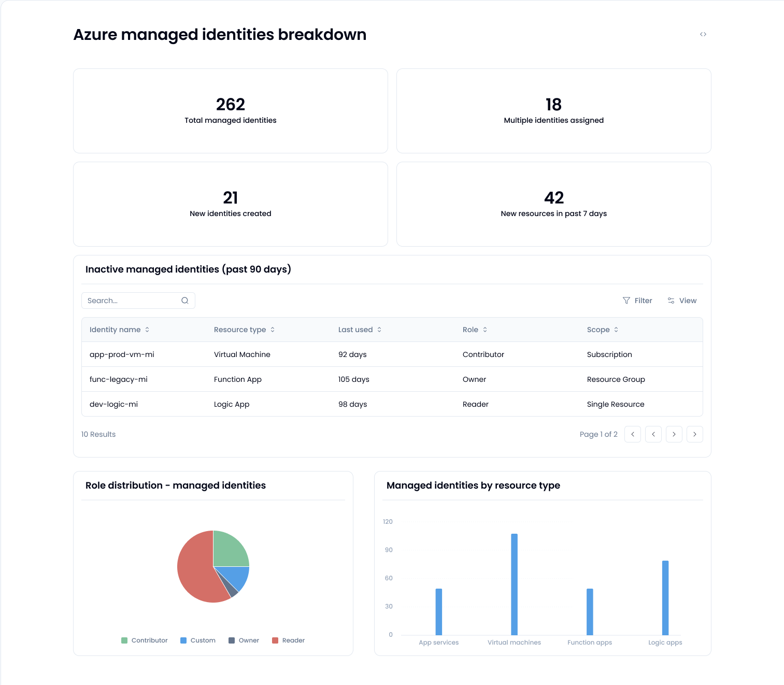Go to first page of results
This screenshot has width=784, height=685.
[633, 434]
